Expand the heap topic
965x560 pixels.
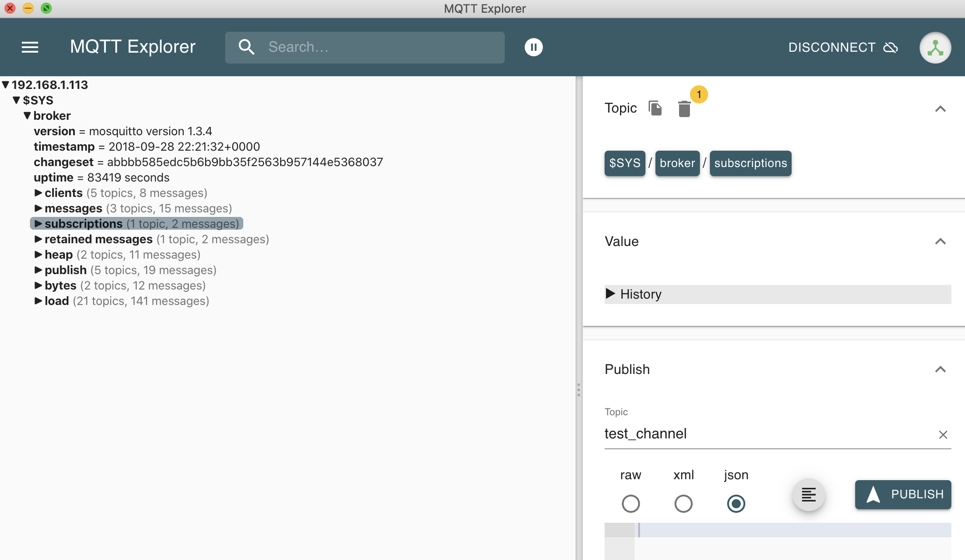(x=38, y=255)
